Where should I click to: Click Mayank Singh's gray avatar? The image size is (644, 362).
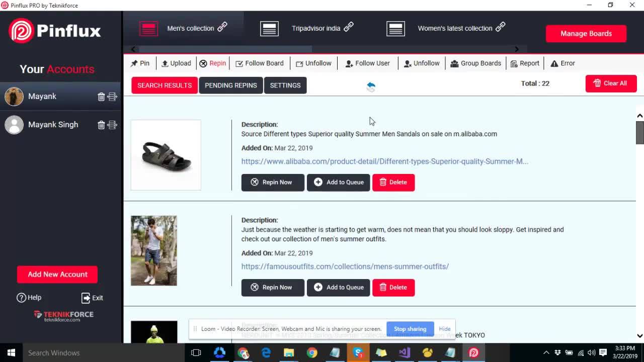[14, 125]
